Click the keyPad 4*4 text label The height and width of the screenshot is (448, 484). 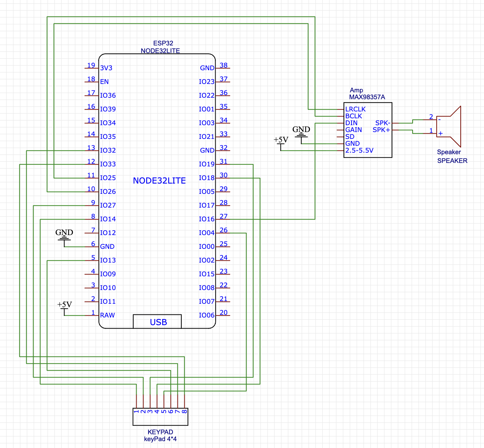(x=160, y=439)
